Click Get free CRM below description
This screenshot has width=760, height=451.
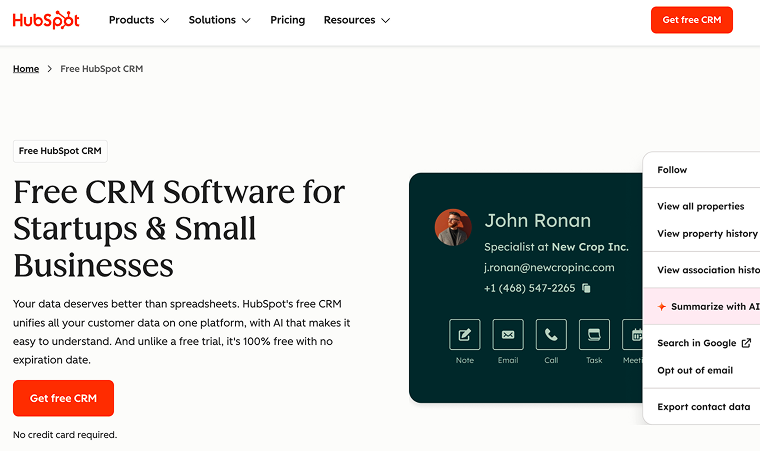[x=63, y=398]
